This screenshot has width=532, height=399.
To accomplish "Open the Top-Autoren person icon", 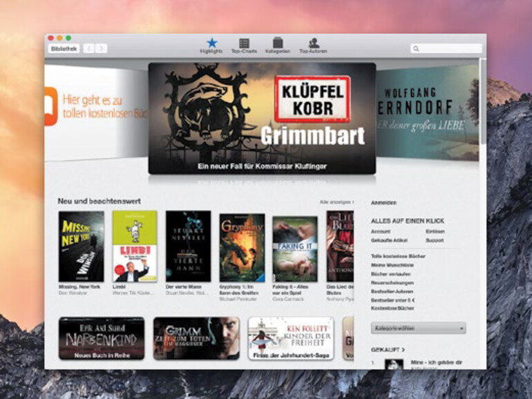I will 313,46.
